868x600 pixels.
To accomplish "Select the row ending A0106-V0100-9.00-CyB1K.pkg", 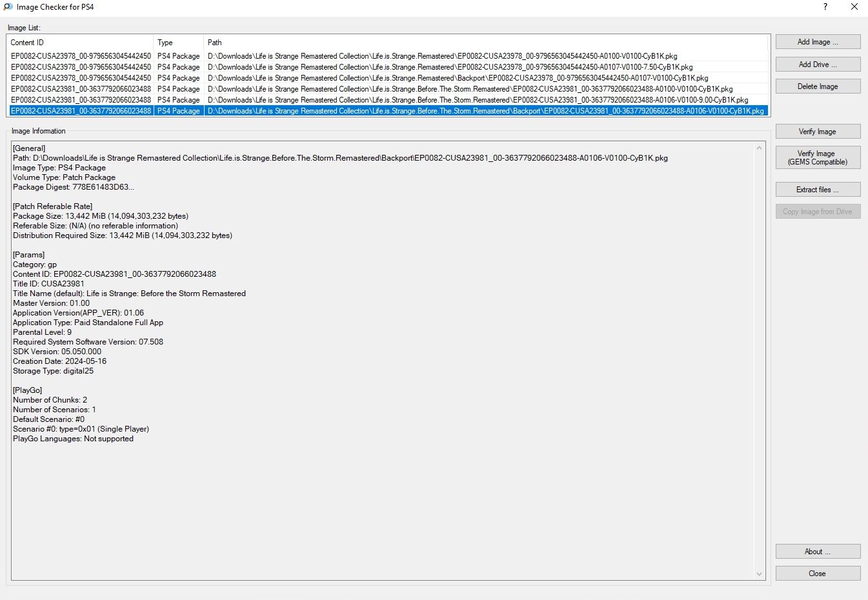I will pyautogui.click(x=388, y=100).
